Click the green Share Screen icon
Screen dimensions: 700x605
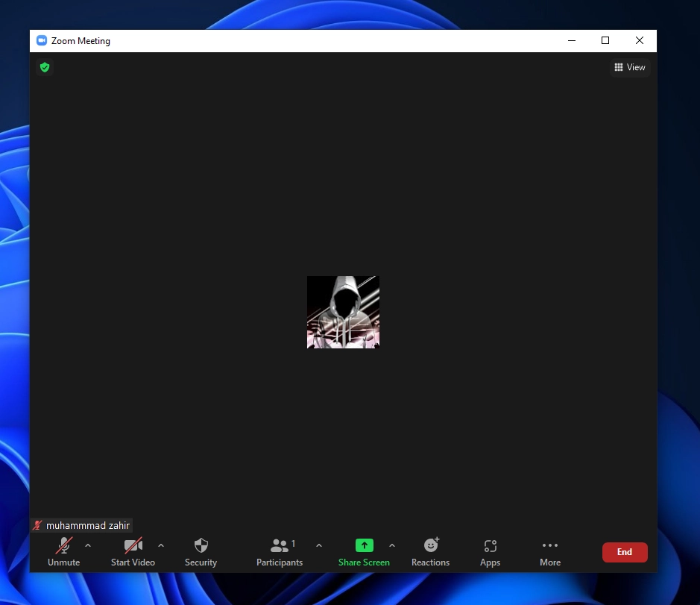click(364, 546)
